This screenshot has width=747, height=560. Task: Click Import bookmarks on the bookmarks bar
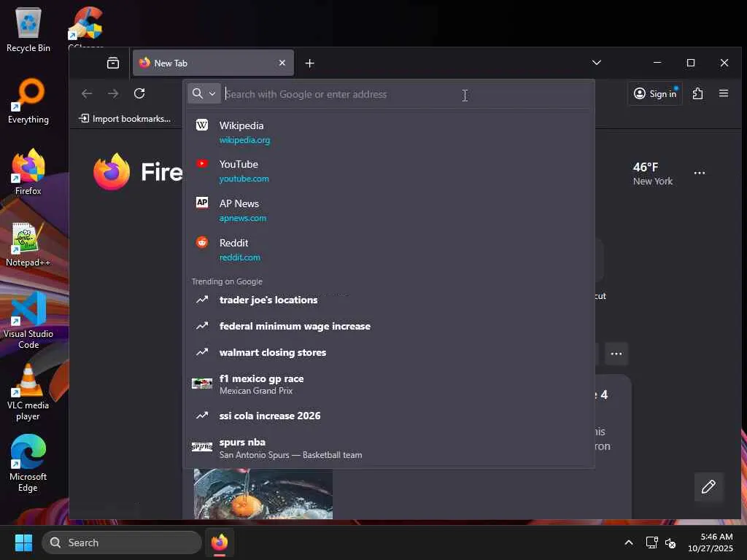[125, 119]
